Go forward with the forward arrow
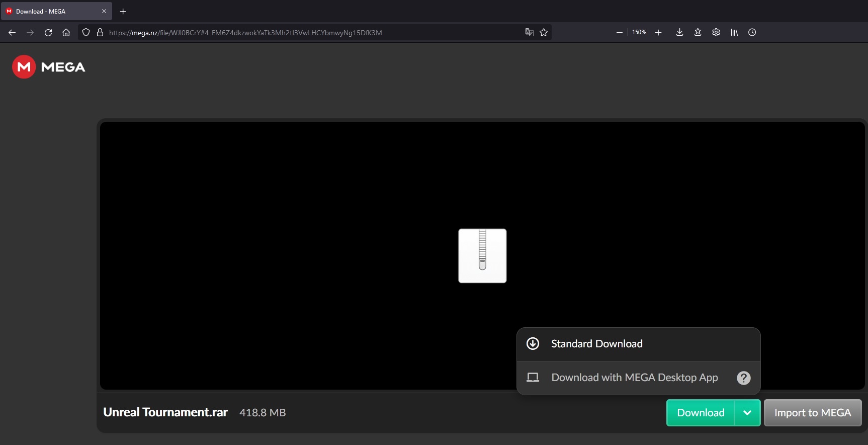868x445 pixels. (x=30, y=33)
